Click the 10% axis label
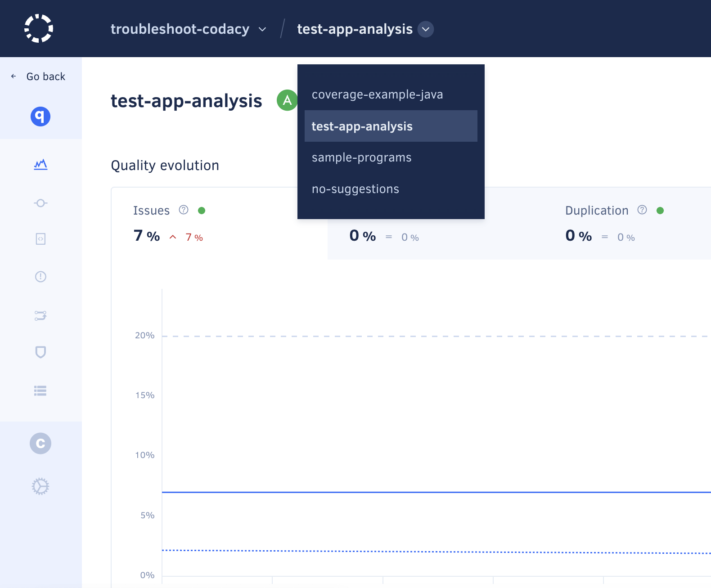The height and width of the screenshot is (588, 711). click(145, 455)
